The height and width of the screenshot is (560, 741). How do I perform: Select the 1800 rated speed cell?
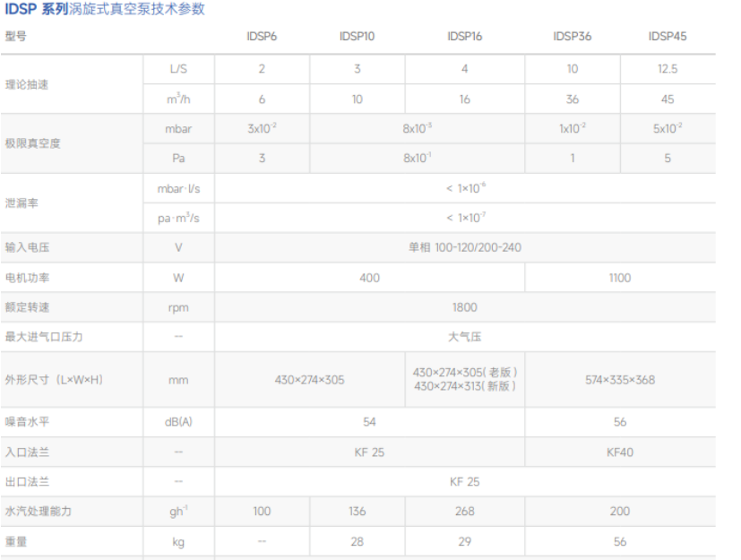tap(464, 307)
